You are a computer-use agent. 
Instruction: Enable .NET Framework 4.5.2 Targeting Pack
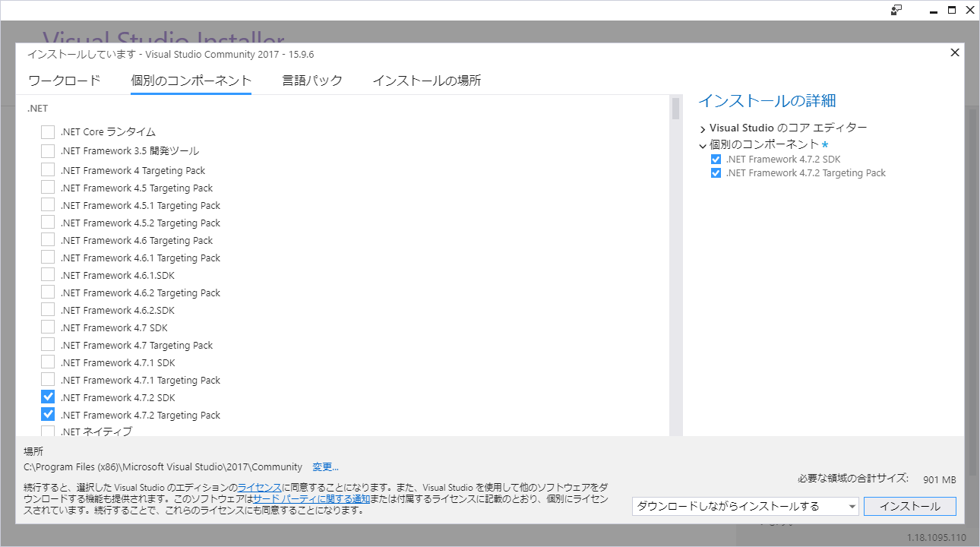point(48,223)
